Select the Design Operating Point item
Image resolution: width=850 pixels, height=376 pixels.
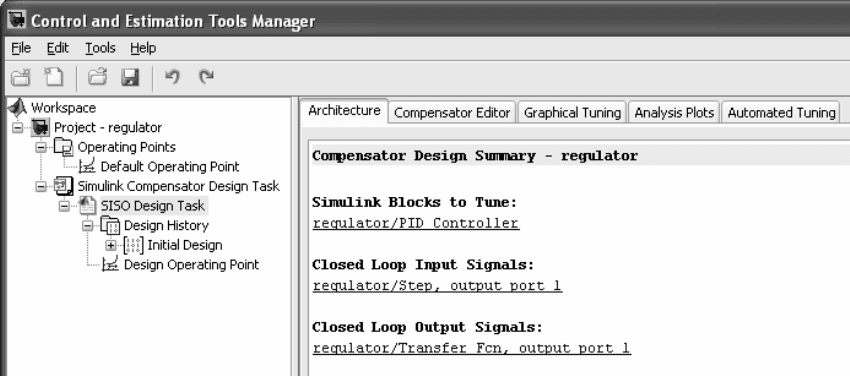(191, 264)
